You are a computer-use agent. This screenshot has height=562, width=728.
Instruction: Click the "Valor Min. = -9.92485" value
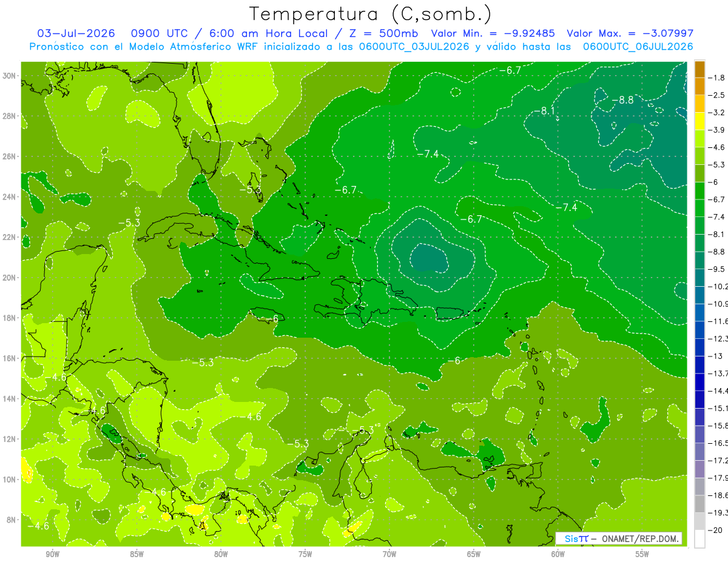tap(493, 33)
